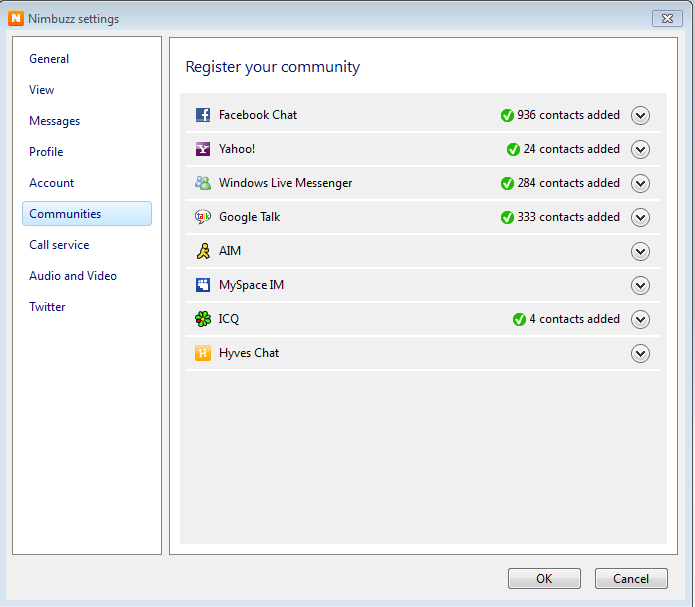The height and width of the screenshot is (607, 695).
Task: Open the Twitter settings section
Action: pos(47,307)
